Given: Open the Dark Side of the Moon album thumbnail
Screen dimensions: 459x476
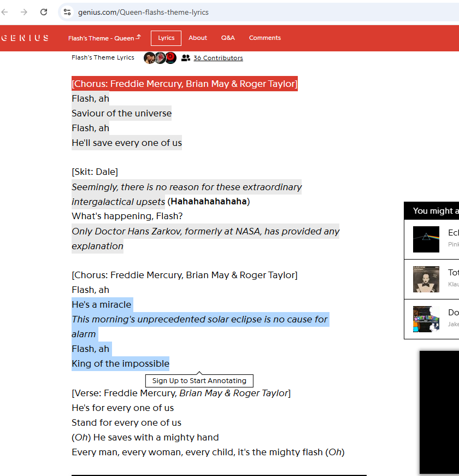Looking at the screenshot, I should coord(426,239).
